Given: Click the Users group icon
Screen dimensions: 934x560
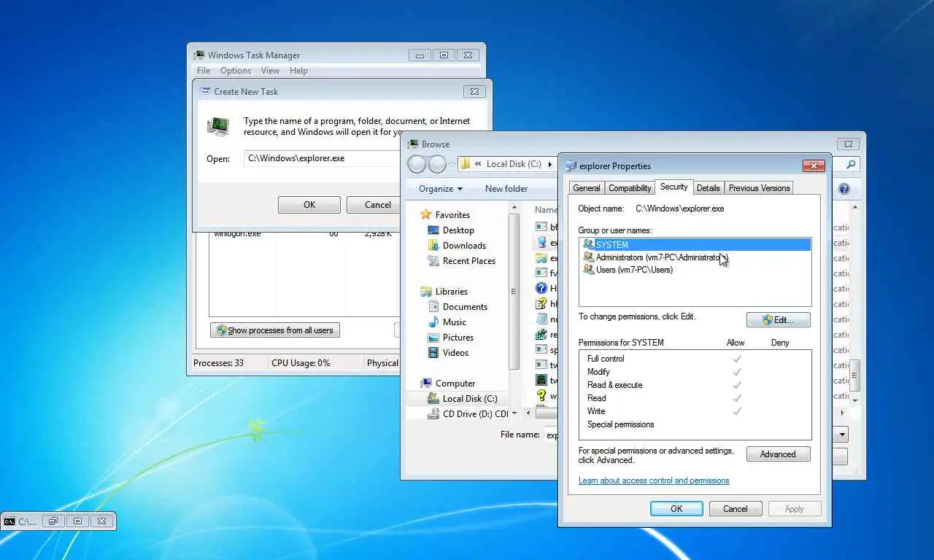Looking at the screenshot, I should coord(588,270).
